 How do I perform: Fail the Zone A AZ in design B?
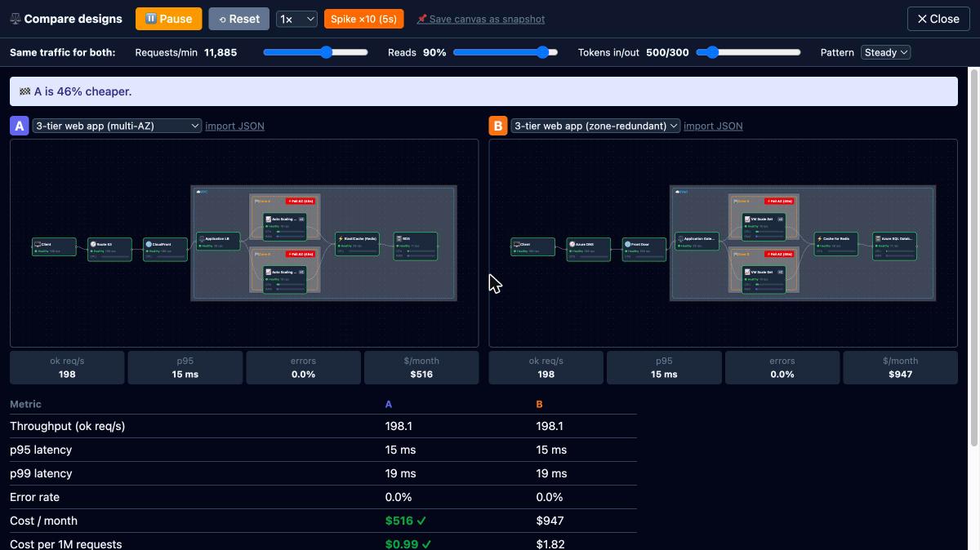coord(780,201)
